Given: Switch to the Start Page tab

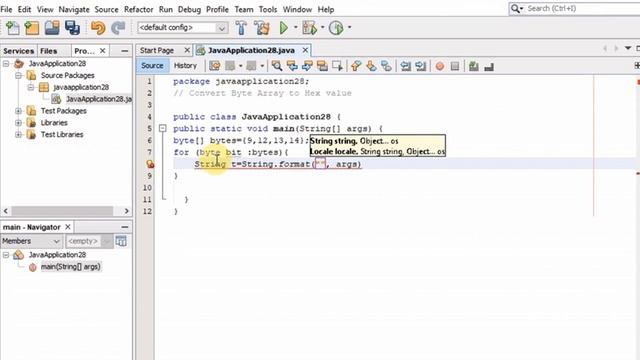Looking at the screenshot, I should (157, 50).
